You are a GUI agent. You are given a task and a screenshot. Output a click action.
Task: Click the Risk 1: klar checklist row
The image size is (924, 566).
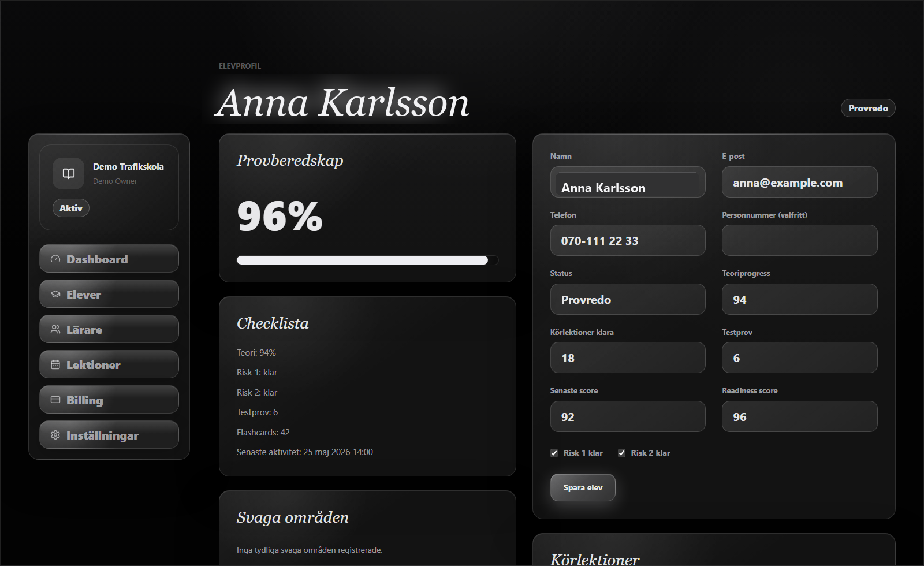257,373
